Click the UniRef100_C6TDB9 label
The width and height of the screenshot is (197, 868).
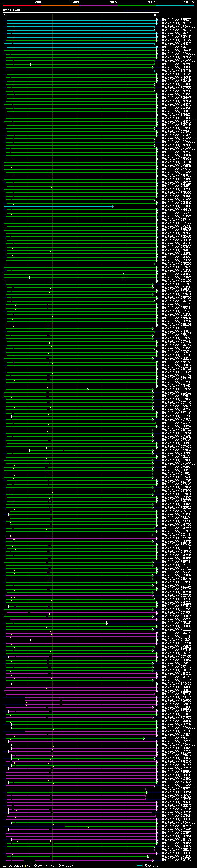pyautogui.click(x=177, y=206)
